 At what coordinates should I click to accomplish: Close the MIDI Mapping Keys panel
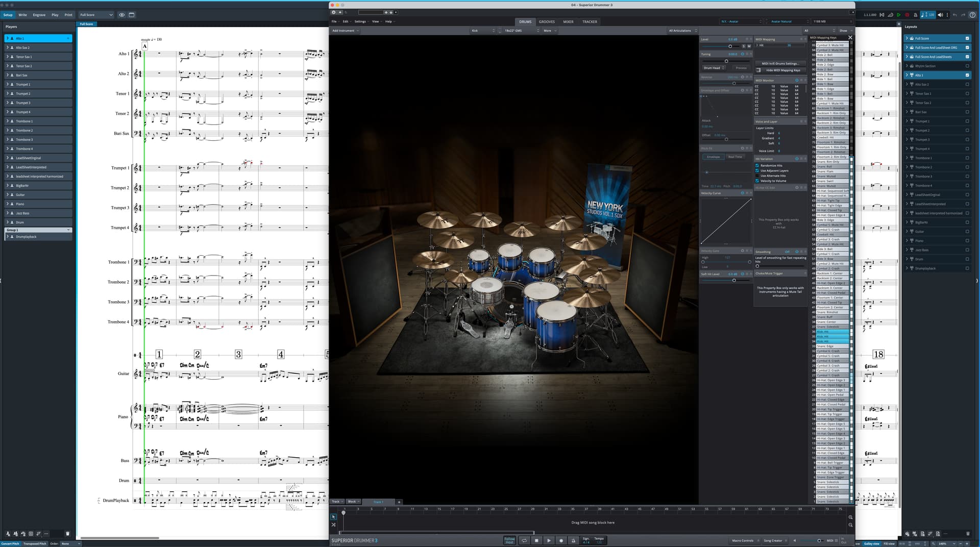coord(850,37)
